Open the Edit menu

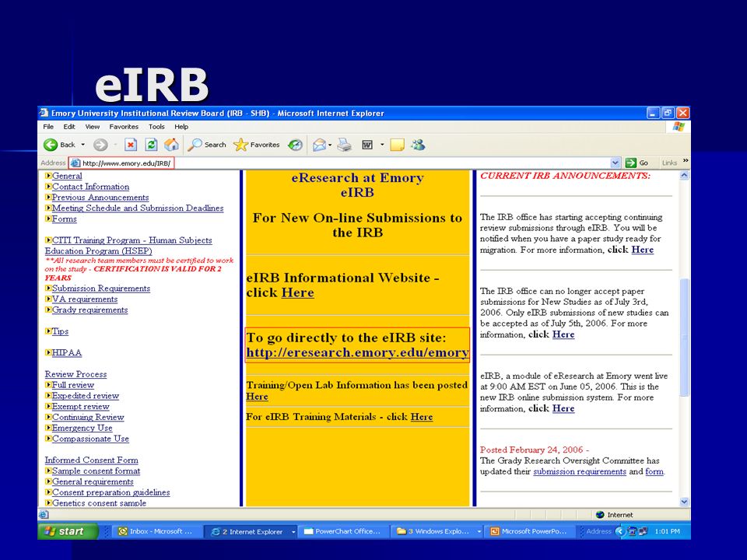click(69, 127)
